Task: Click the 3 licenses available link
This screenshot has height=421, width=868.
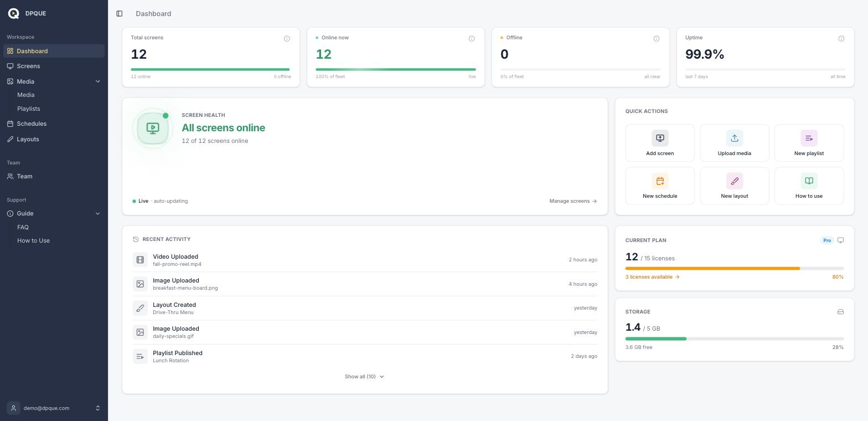Action: point(652,277)
